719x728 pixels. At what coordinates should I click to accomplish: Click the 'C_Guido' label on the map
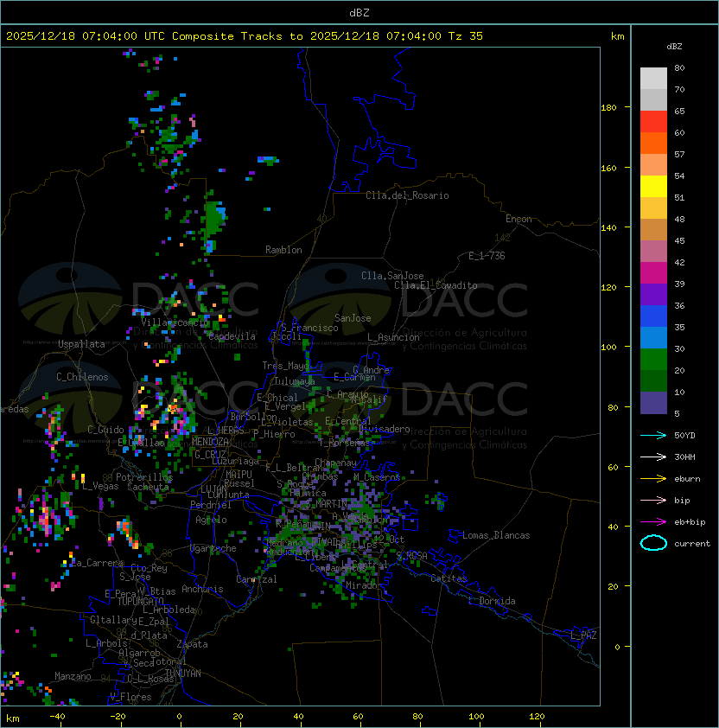click(x=105, y=430)
